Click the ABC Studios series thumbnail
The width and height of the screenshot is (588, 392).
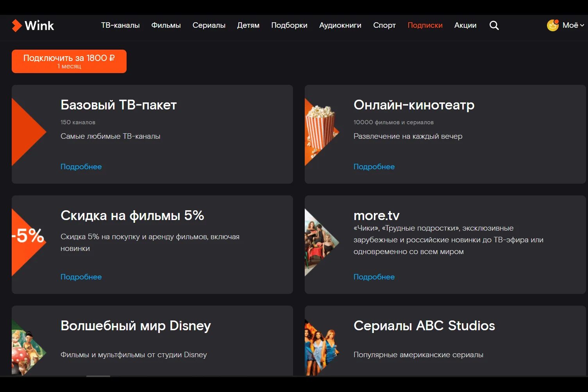point(321,348)
